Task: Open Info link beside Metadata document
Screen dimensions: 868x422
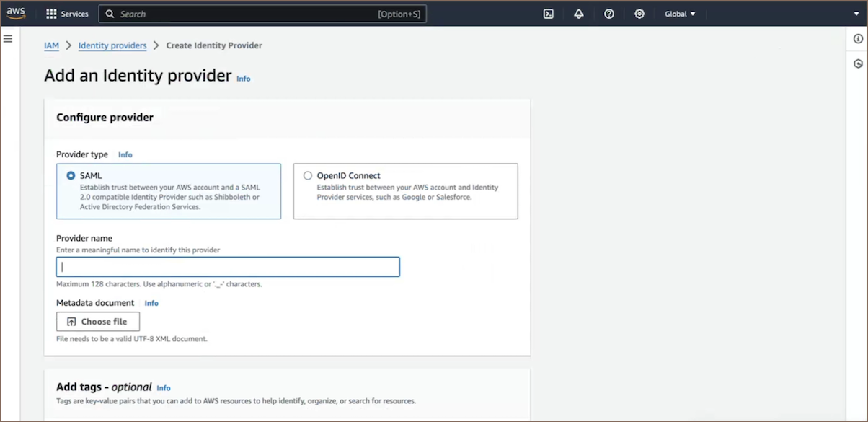Action: click(x=151, y=303)
